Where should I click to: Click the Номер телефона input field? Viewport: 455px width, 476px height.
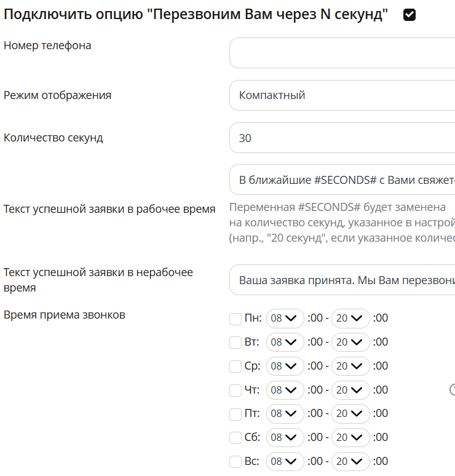[x=342, y=53]
